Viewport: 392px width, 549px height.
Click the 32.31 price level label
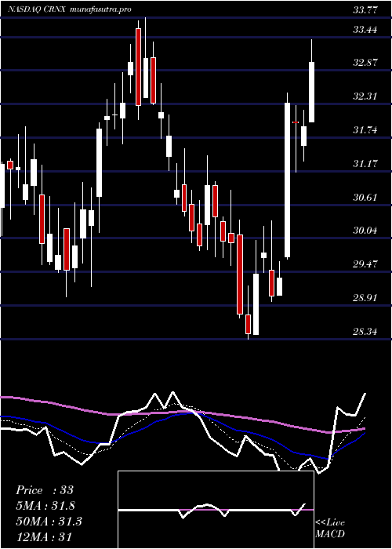tap(365, 96)
